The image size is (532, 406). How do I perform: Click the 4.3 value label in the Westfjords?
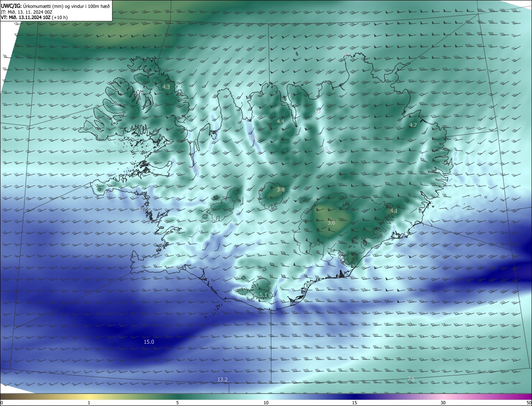(166, 87)
